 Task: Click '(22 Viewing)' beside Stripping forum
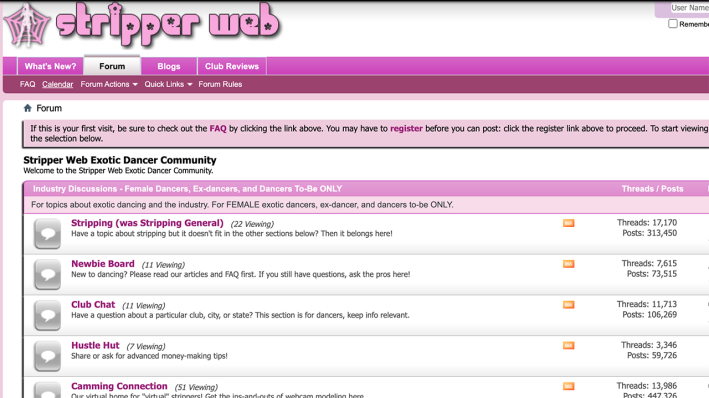point(252,224)
